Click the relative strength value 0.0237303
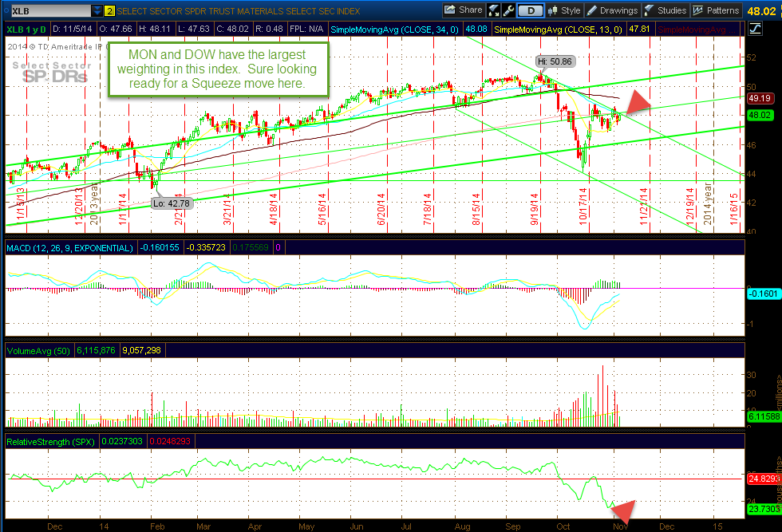The width and height of the screenshot is (782, 532). pyautogui.click(x=122, y=442)
